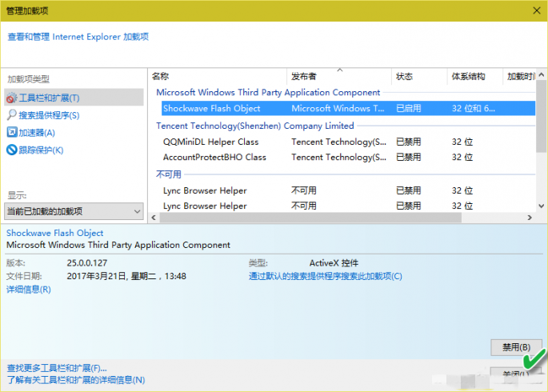Click the horizontal scrollbar right arrow
548x392 pixels.
[530, 218]
